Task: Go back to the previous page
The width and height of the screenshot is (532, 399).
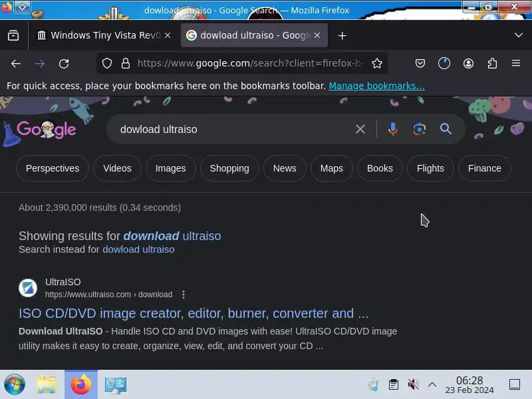Action: 16,63
